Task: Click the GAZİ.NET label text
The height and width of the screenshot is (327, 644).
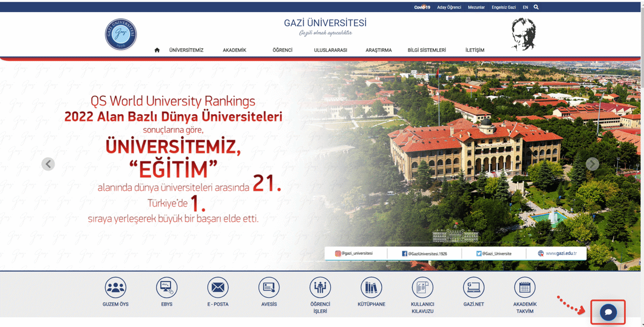Action: (474, 304)
